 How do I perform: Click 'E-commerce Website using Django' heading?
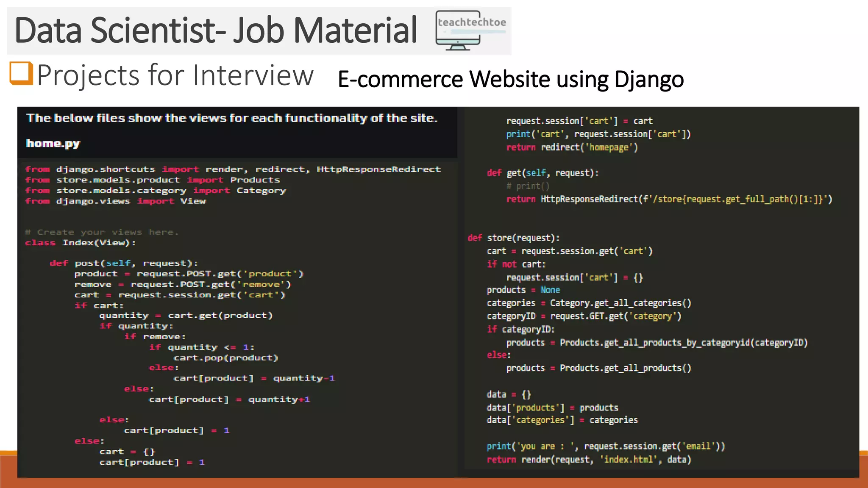pos(511,79)
